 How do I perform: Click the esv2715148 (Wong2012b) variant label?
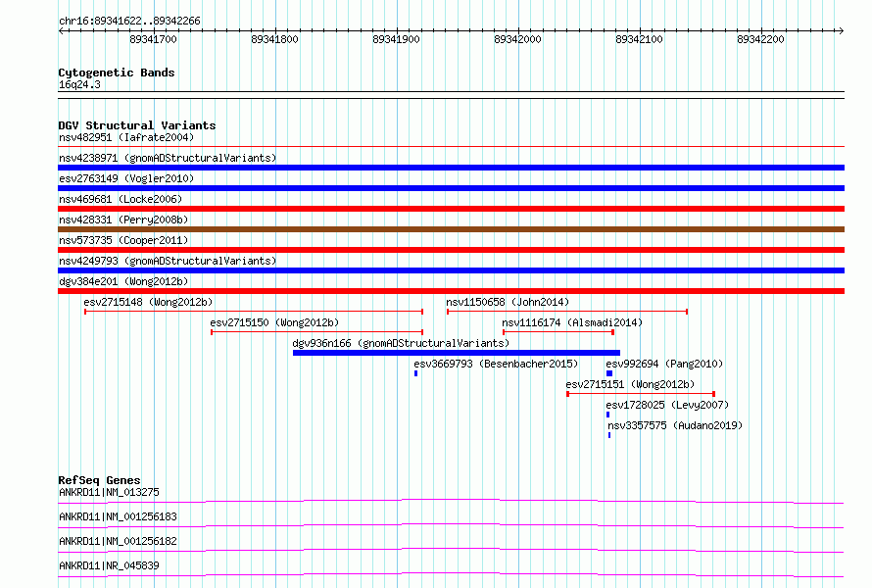(x=149, y=302)
